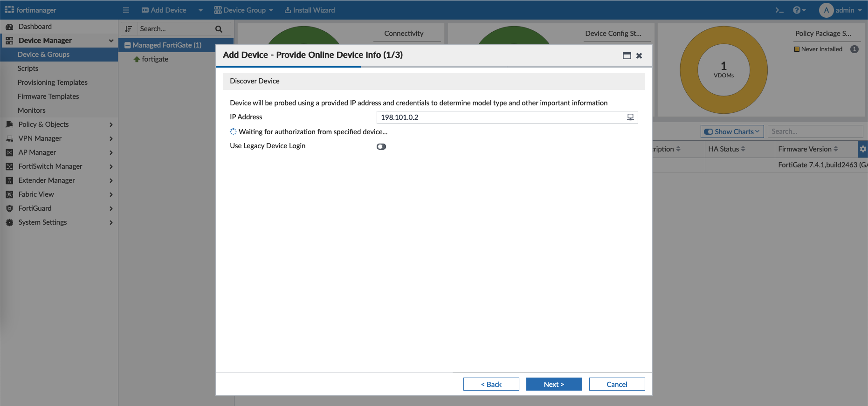Image resolution: width=868 pixels, height=406 pixels.
Task: Go to Dashboard in the sidebar
Action: [x=35, y=27]
